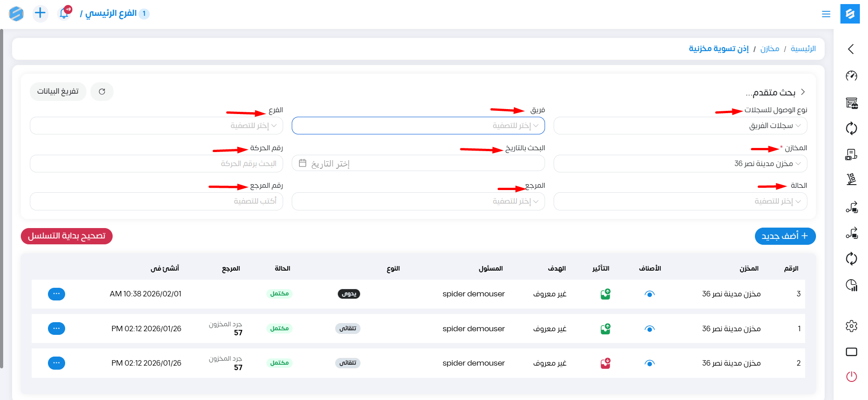Click the أضف جديد add new button
Screen dimensions: 868x400
[785, 236]
